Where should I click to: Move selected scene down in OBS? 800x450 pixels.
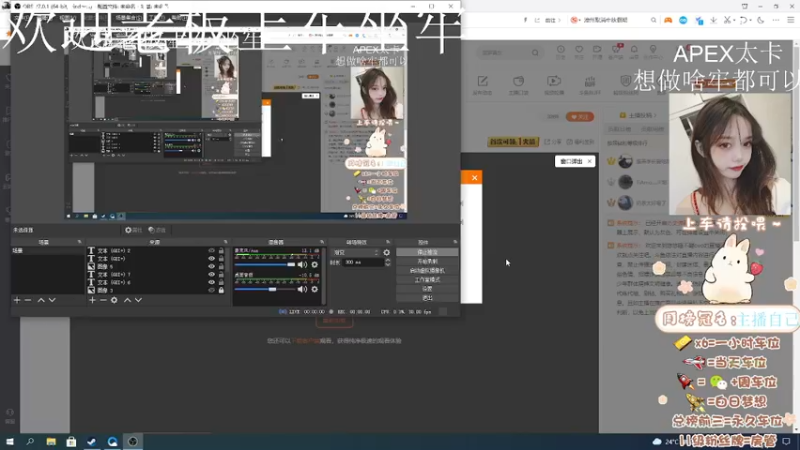pos(52,300)
